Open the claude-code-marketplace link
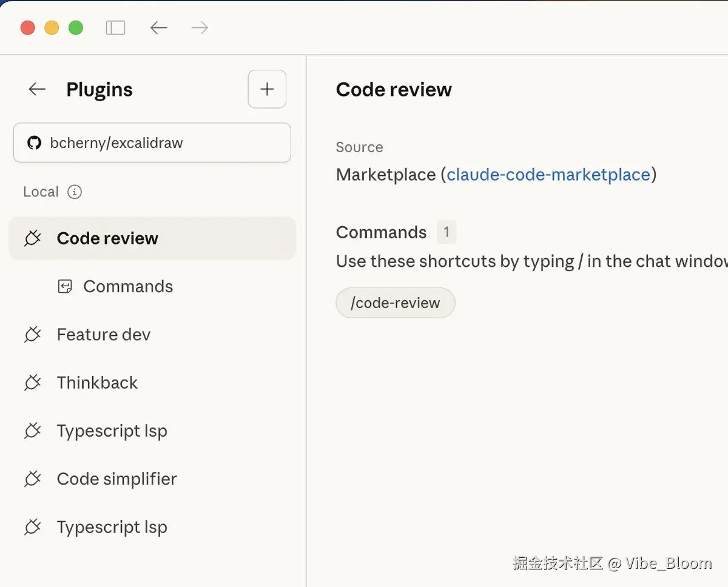This screenshot has width=728, height=587. tap(548, 175)
